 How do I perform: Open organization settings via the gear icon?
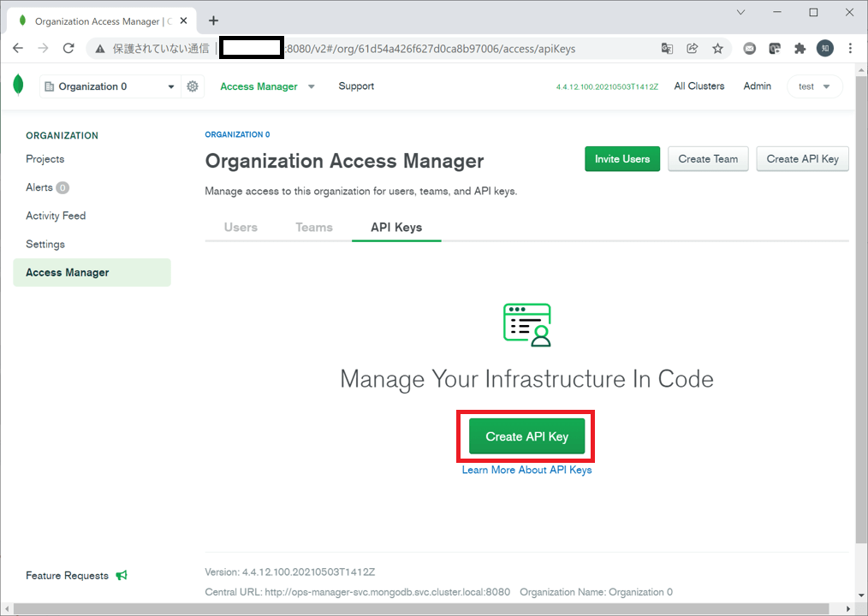tap(193, 86)
